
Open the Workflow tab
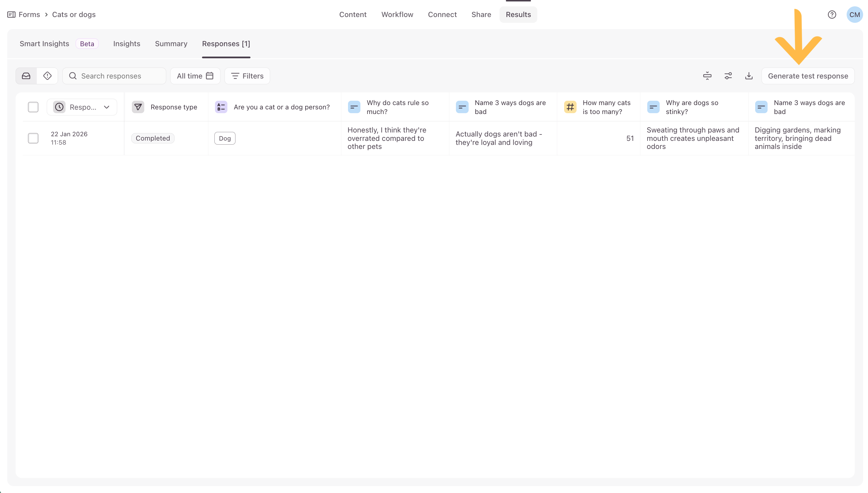[x=397, y=14]
